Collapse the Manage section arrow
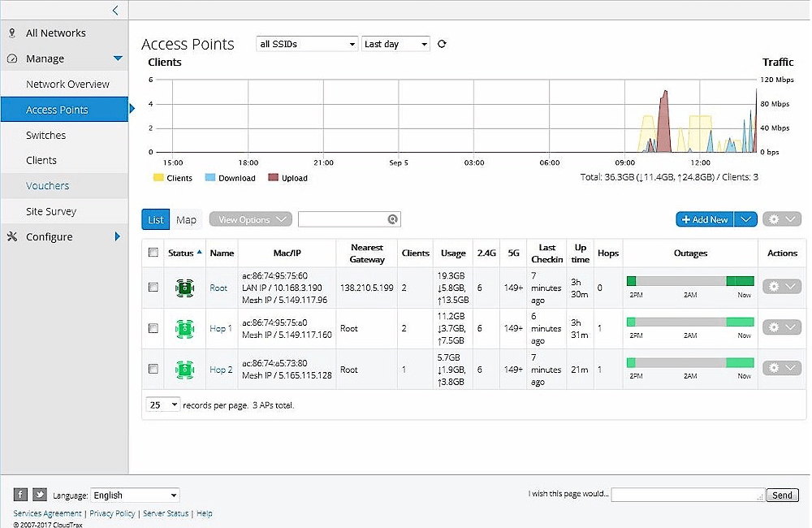812x528 pixels. tap(118, 58)
